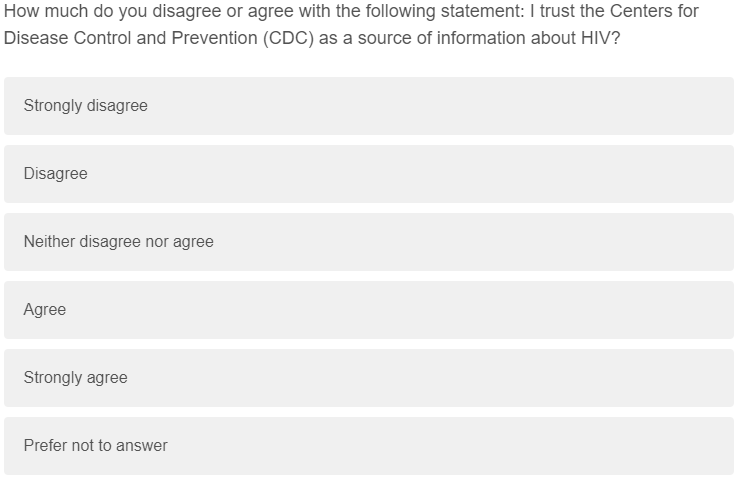Click the "(CDC)" abbreviation in the question
Image resolution: width=739 pixels, height=487 pixels.
[x=289, y=38]
